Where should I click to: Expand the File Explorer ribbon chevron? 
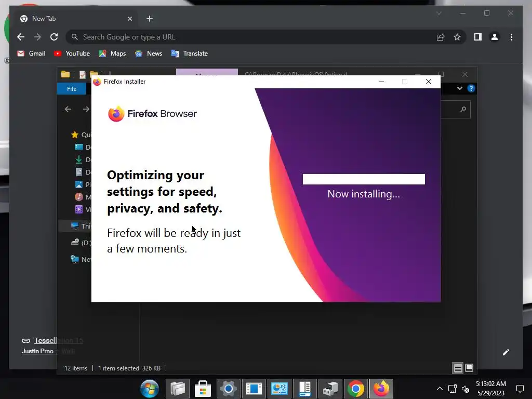coord(459,88)
